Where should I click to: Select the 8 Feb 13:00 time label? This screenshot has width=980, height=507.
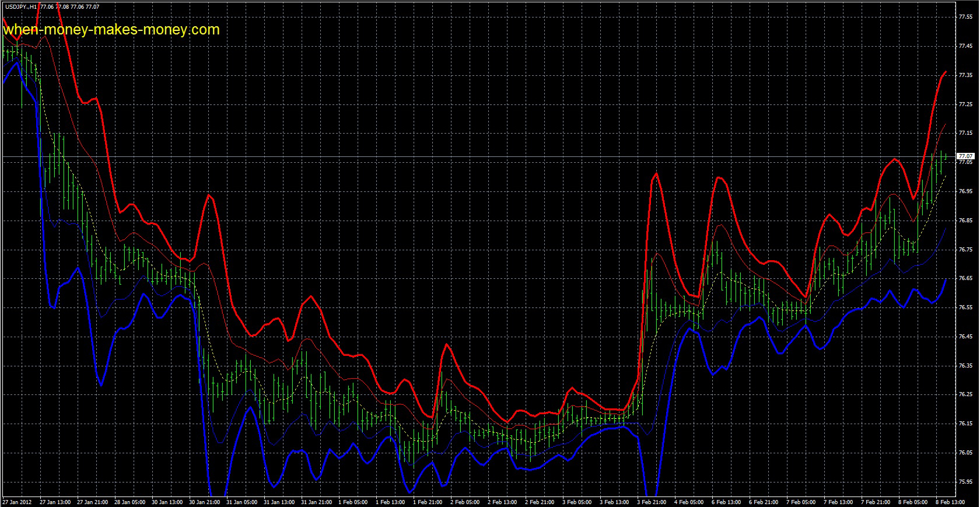(950, 502)
